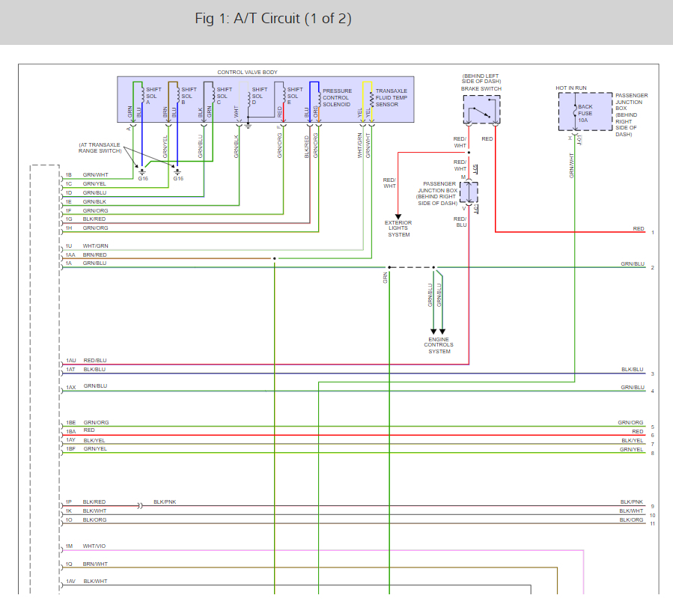Select the Shift Sol D coil symbol
Image resolution: width=673 pixels, height=616 pixels.
pos(249,97)
